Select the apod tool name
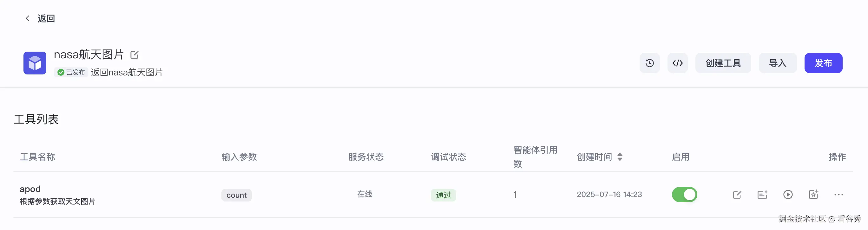 (x=30, y=188)
